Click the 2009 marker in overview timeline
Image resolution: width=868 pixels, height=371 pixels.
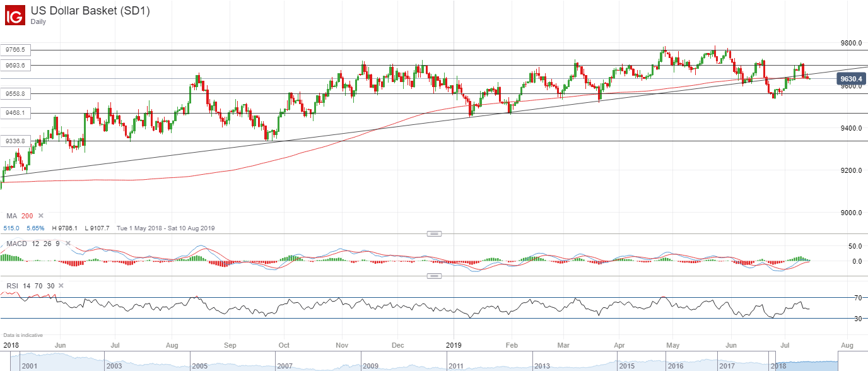(x=371, y=366)
